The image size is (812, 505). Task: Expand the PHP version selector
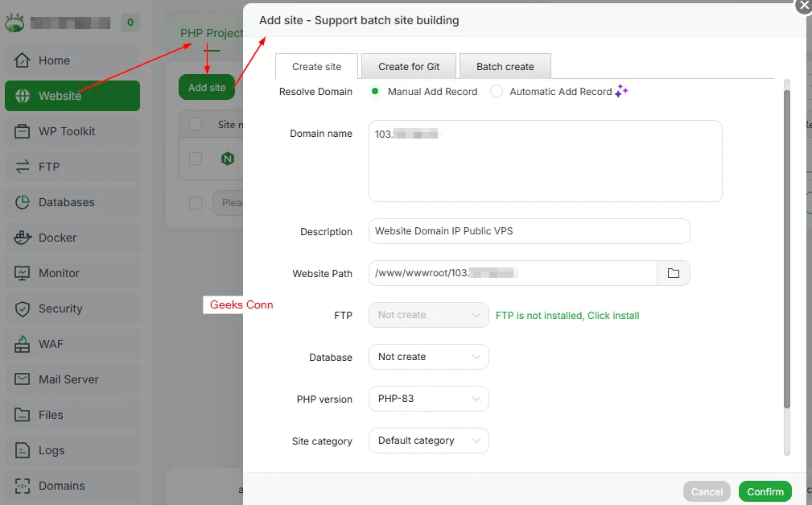coord(428,399)
